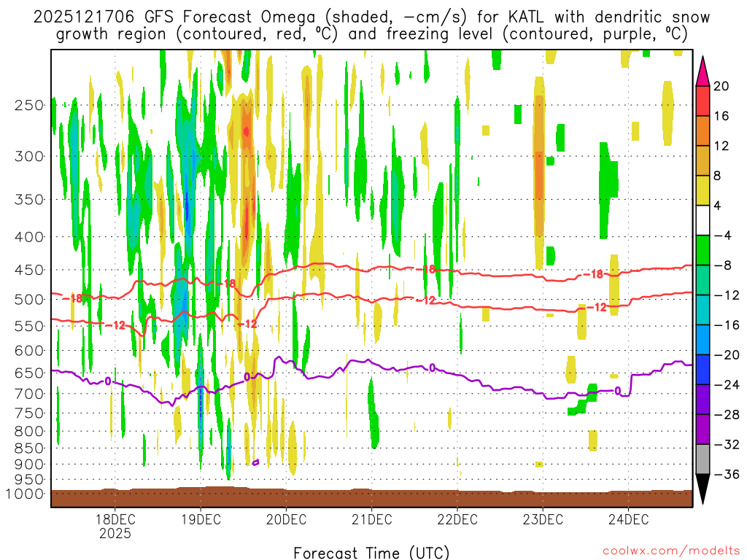Select the gray swatch between -32 and -36
Screen dimensions: 747x560
(x=703, y=459)
